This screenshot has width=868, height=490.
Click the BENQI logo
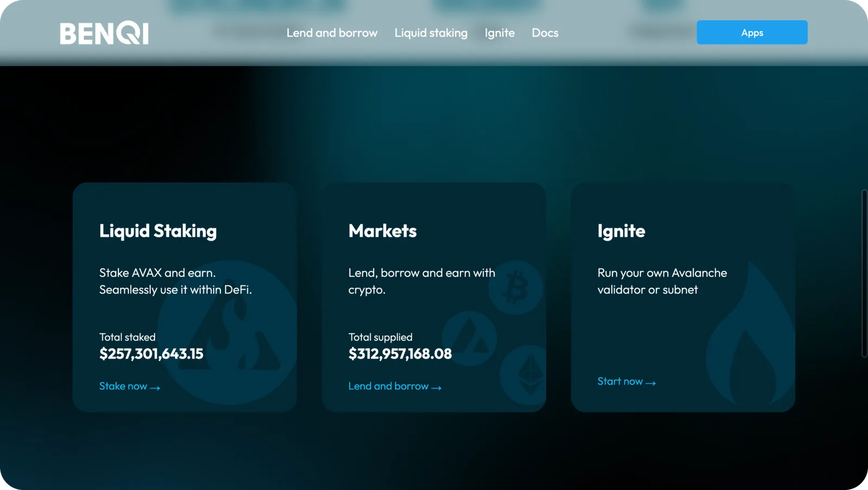click(x=104, y=33)
